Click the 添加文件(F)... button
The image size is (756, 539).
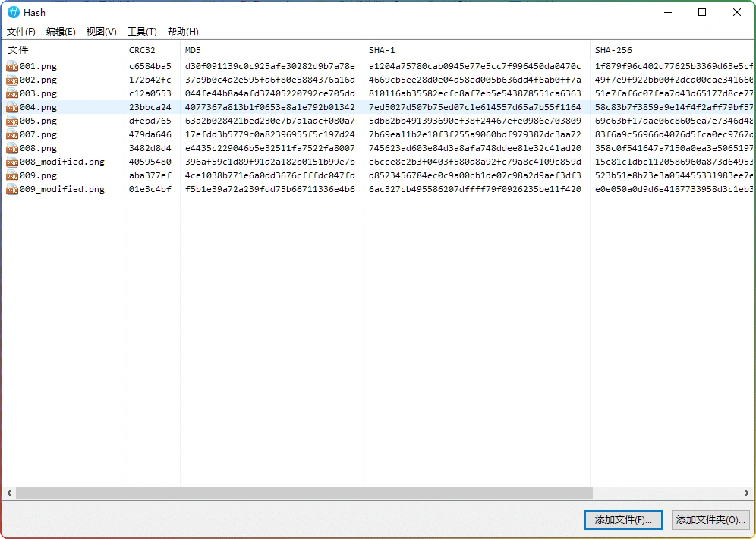[623, 520]
